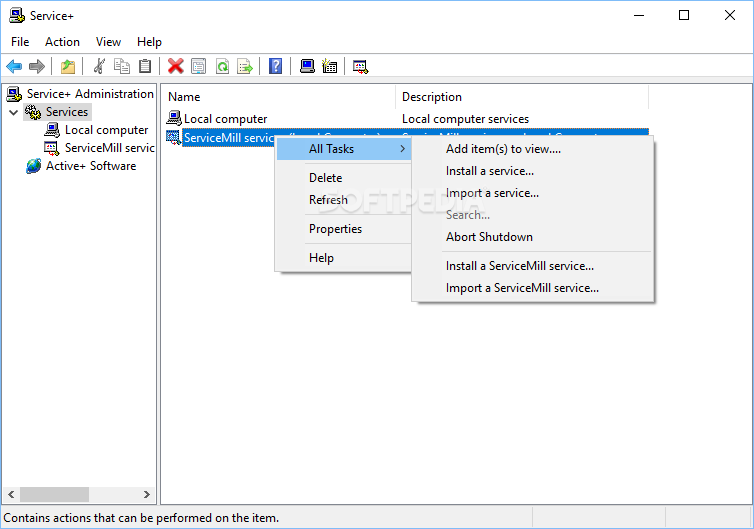The image size is (754, 529).
Task: Click the red X Delete icon
Action: (x=176, y=66)
